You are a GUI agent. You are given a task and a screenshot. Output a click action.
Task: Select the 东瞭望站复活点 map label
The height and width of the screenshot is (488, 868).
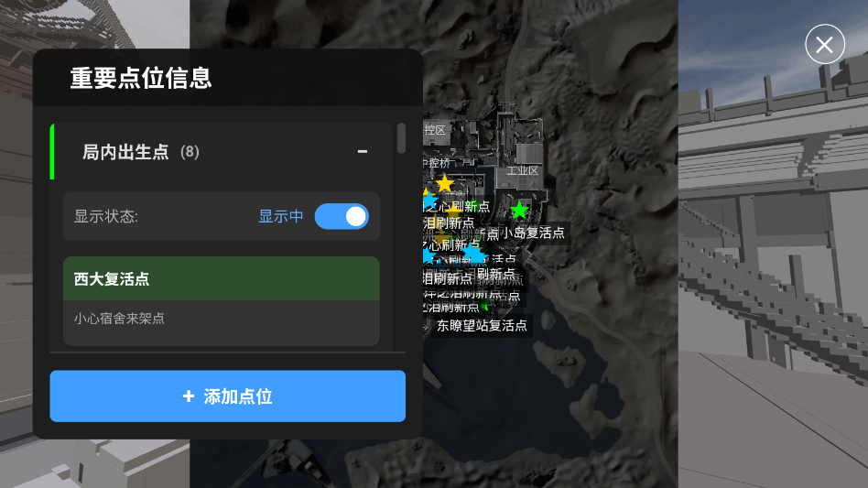[x=482, y=326]
